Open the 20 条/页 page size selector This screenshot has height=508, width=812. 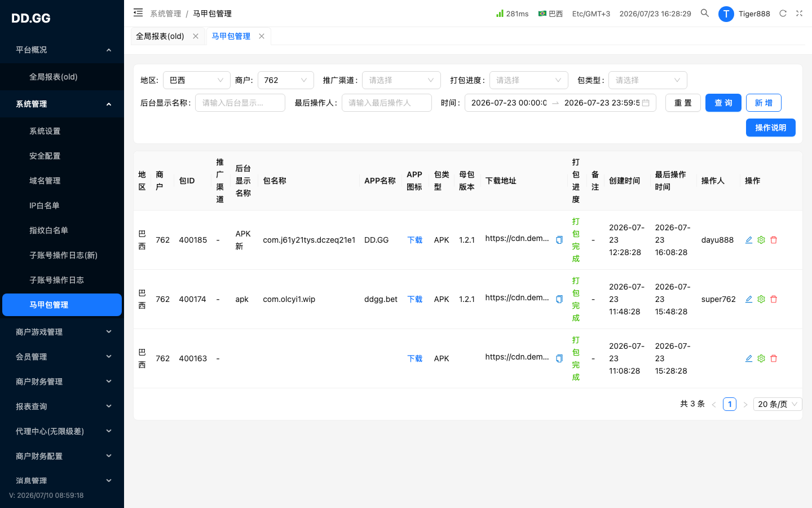coord(778,404)
